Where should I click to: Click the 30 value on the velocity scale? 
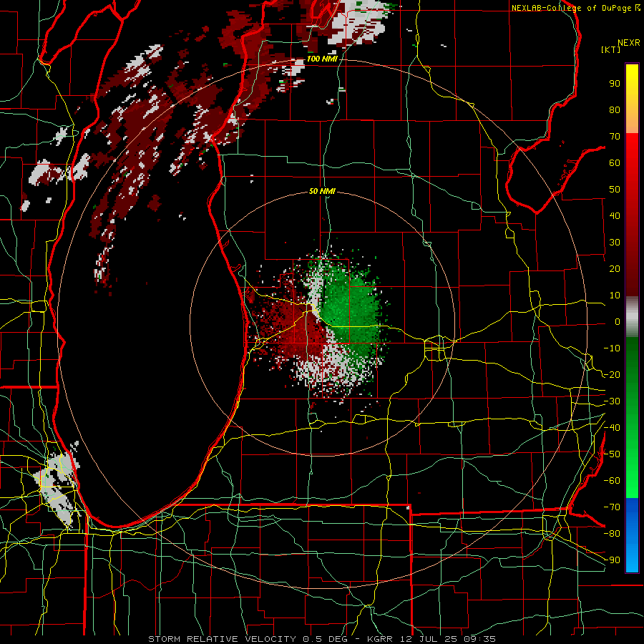tap(615, 243)
